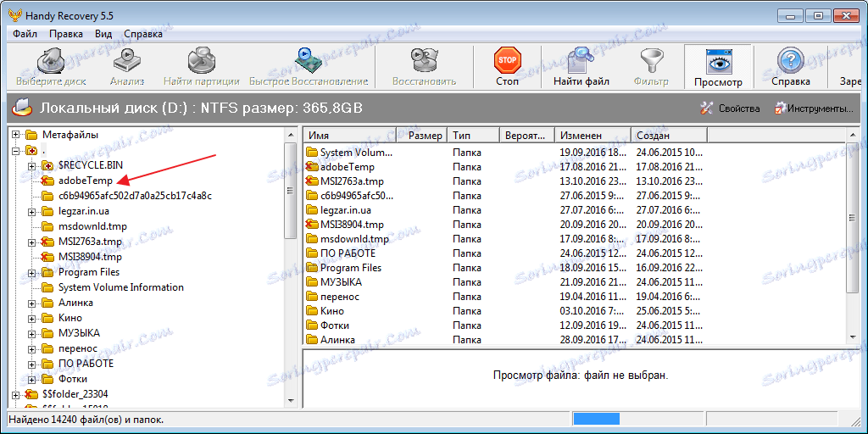Expand the $$folder_23304 tree node
The height and width of the screenshot is (434, 868).
(15, 394)
